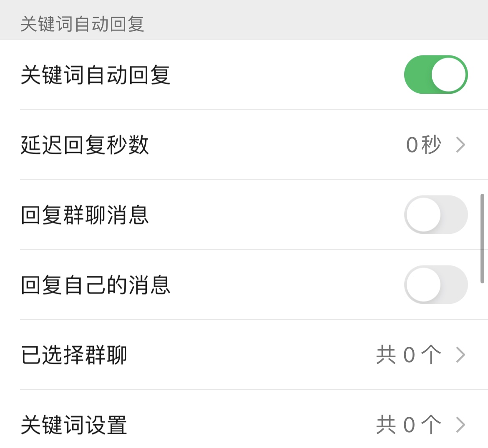This screenshot has width=488, height=448.
Task: Turn off the 关键词自动回复 green switch
Action: click(435, 75)
